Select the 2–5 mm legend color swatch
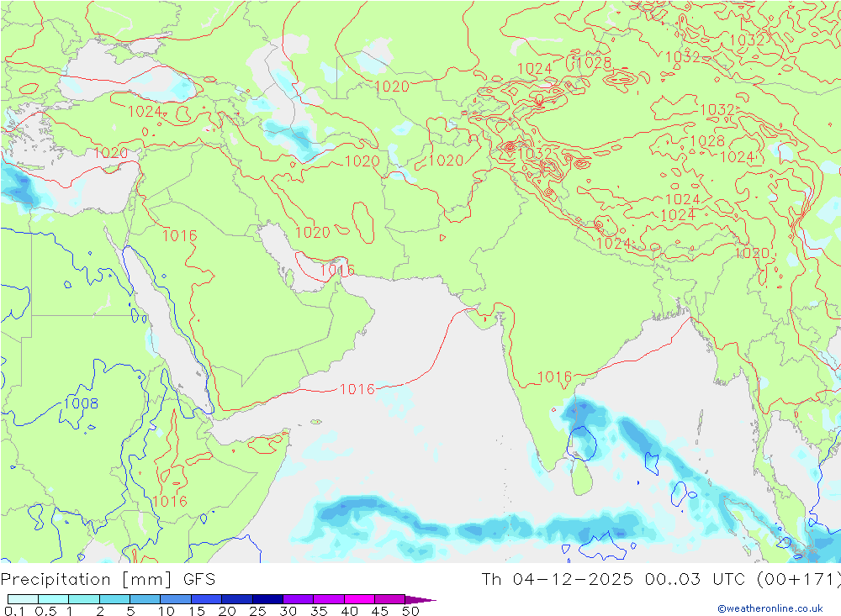 coord(114,599)
